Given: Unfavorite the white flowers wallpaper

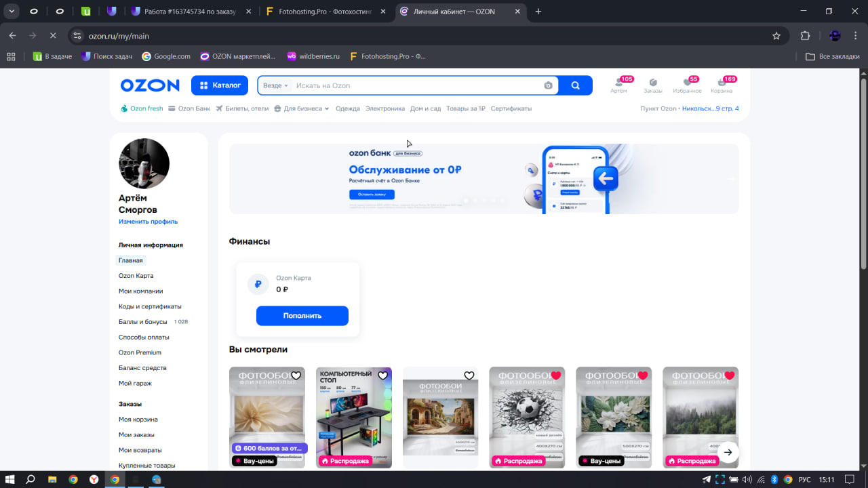Looking at the screenshot, I should (643, 375).
